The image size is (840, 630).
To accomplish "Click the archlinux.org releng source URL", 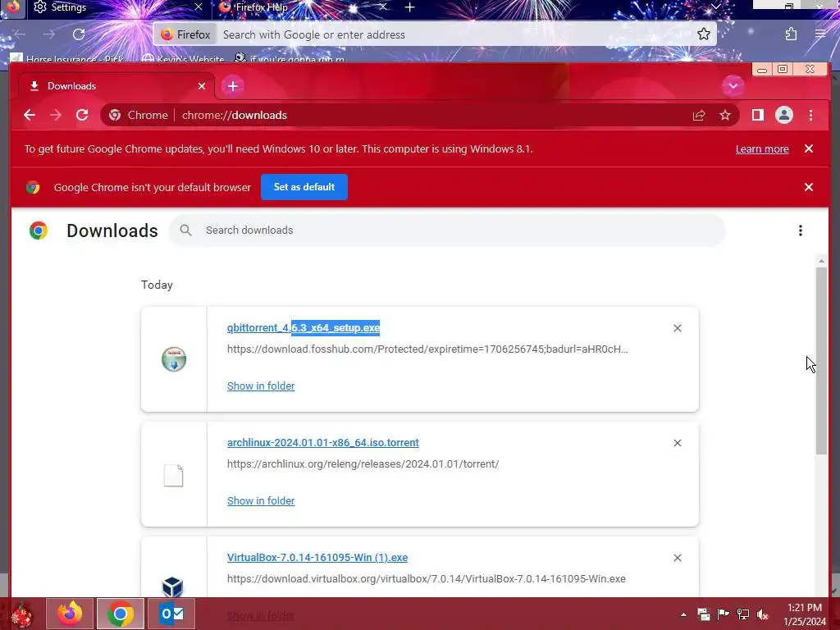I will [363, 464].
